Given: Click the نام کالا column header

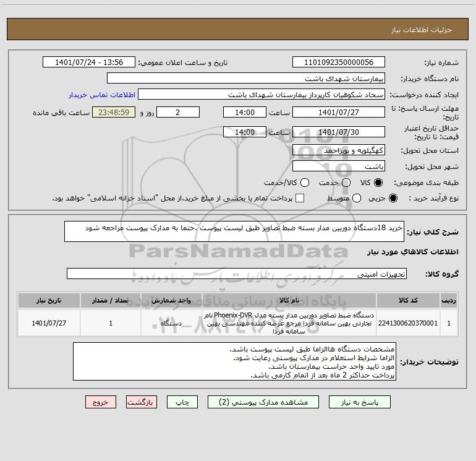Looking at the screenshot, I should 289,300.
